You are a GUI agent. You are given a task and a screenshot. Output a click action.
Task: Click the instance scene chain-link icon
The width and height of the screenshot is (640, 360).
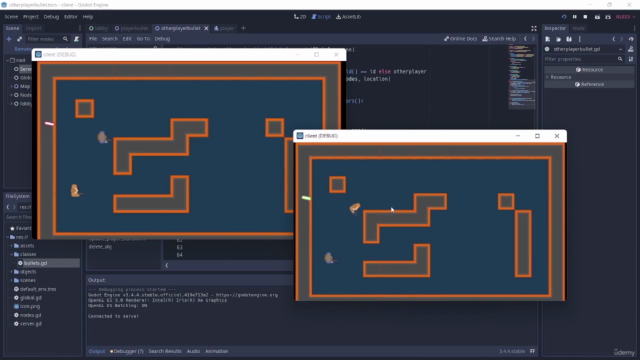coord(19,39)
